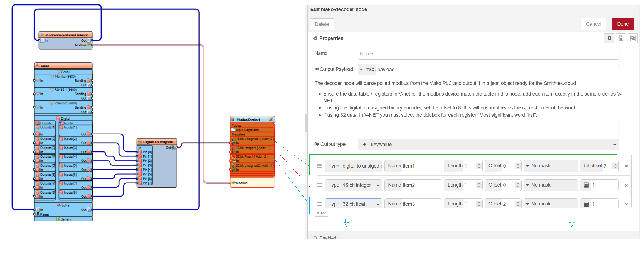
Task: Click the LoRa module on Mako
Action: point(63,205)
